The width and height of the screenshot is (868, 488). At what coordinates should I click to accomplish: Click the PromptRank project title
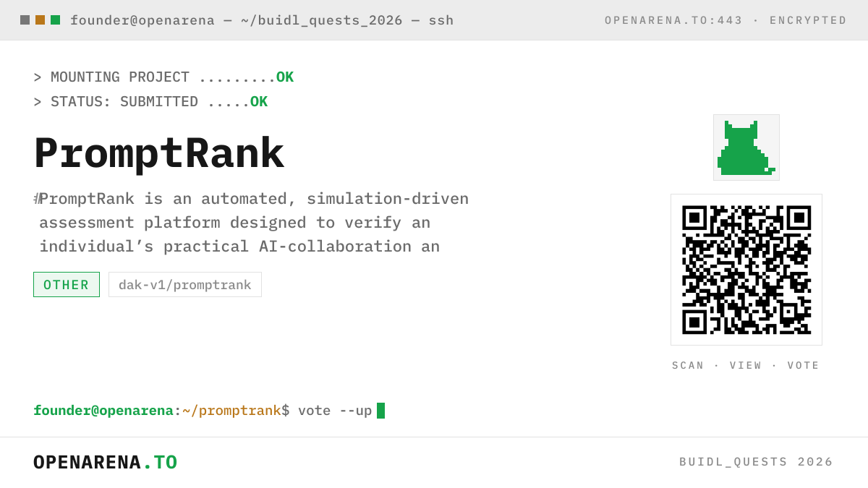point(158,153)
